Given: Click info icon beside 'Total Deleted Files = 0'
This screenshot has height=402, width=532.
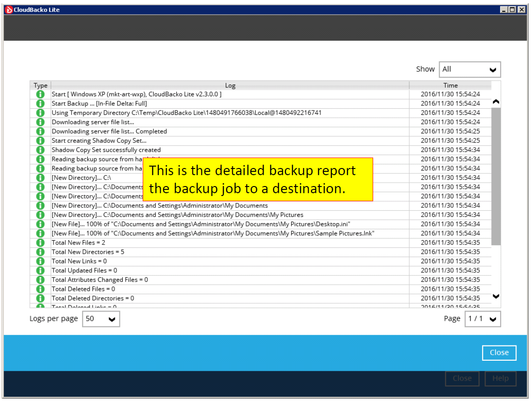Looking at the screenshot, I should (x=40, y=289).
